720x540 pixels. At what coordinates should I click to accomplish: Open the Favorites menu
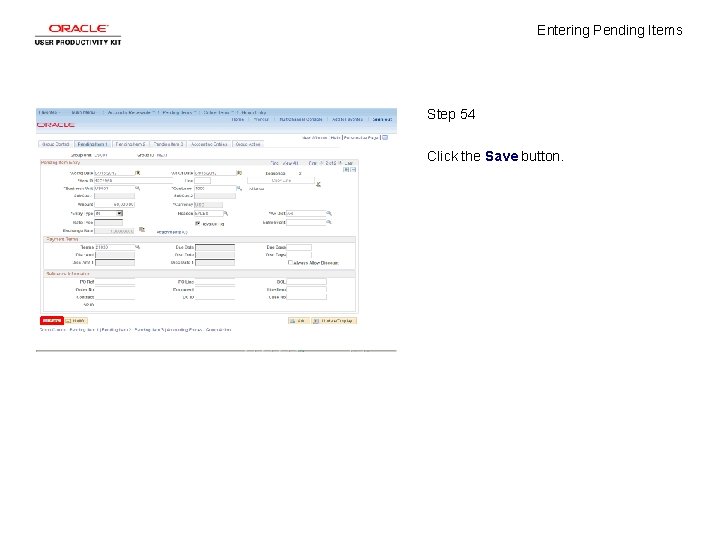[48, 112]
